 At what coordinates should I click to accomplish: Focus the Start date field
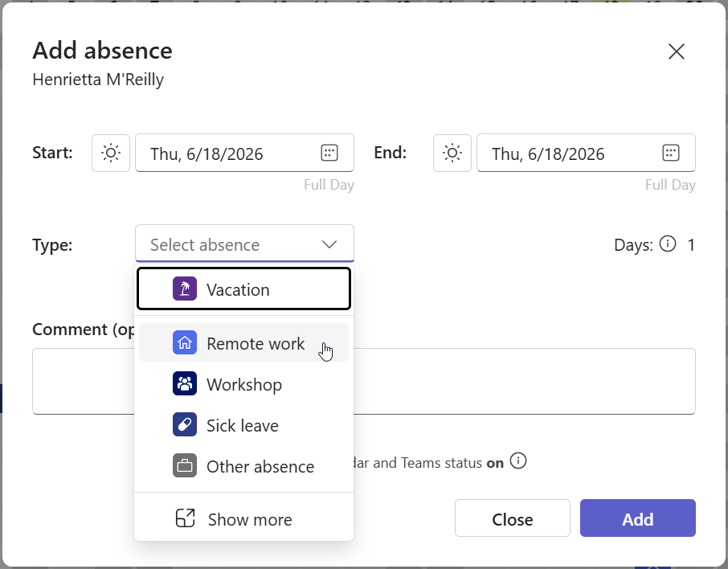click(x=245, y=153)
